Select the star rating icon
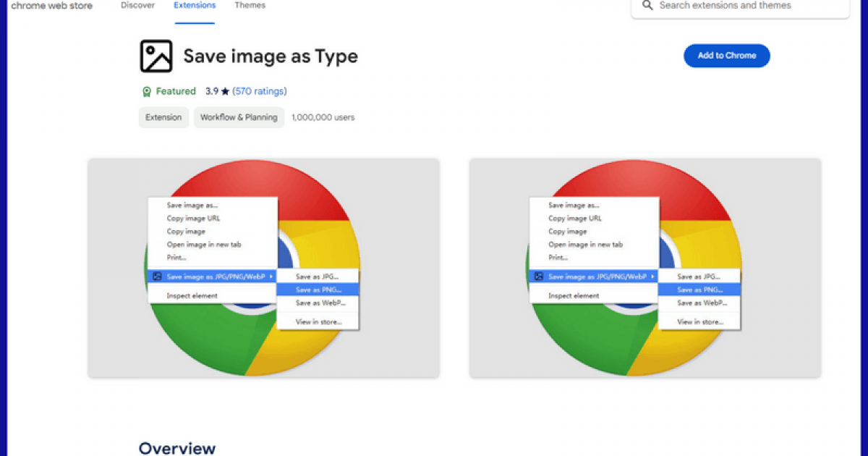The height and width of the screenshot is (456, 868). pos(224,91)
